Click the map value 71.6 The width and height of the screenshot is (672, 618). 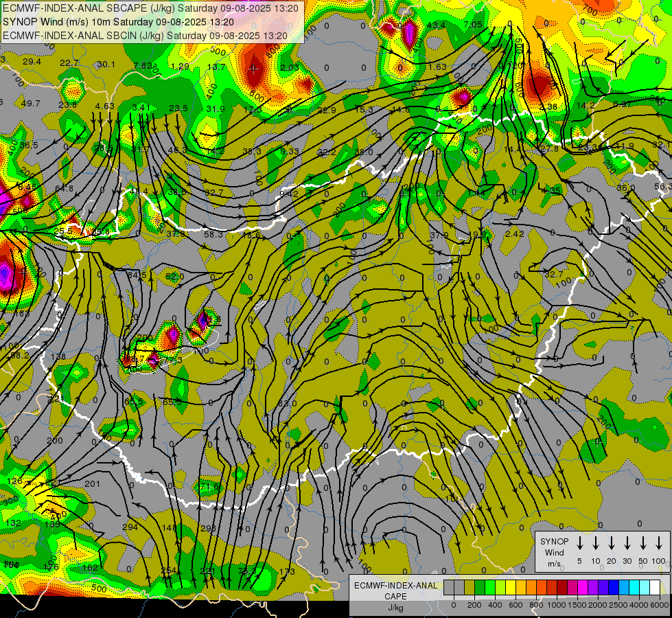[210, 487]
